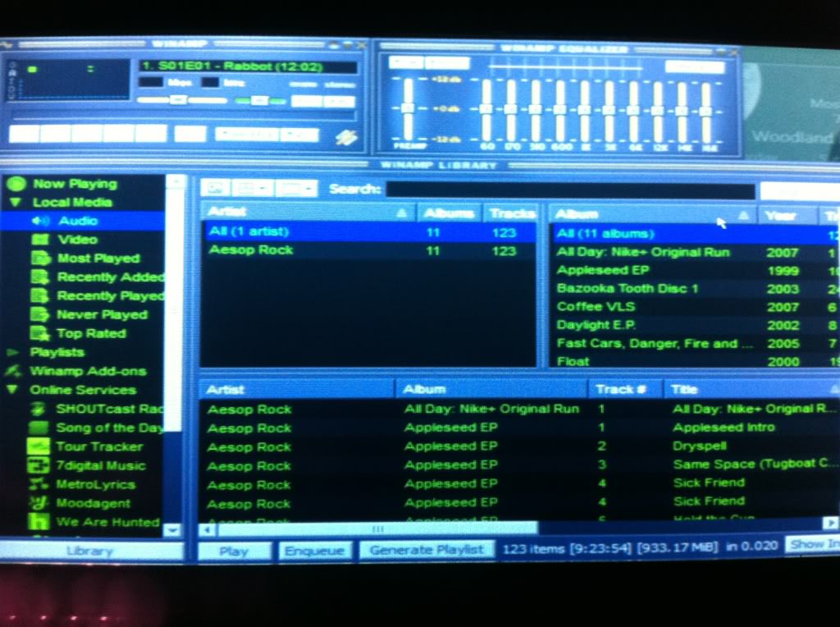Expand the Playlists tree node
This screenshot has height=627, width=840.
(x=12, y=353)
